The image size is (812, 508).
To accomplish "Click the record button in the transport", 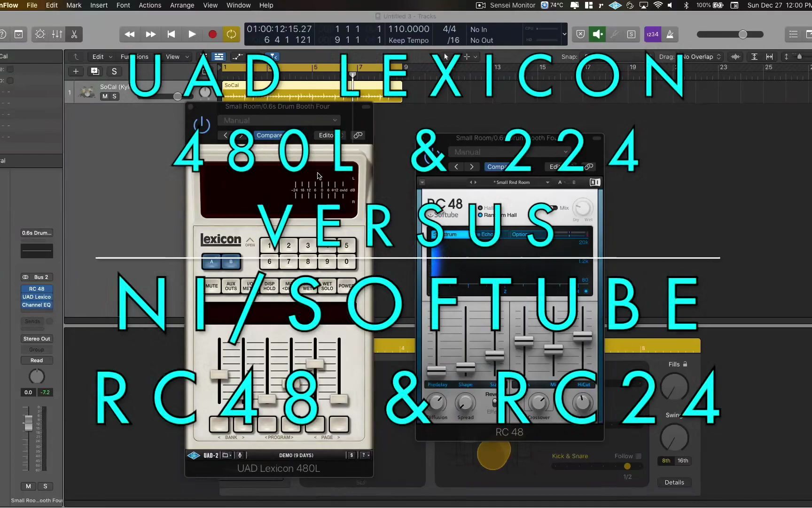I will click(x=212, y=34).
